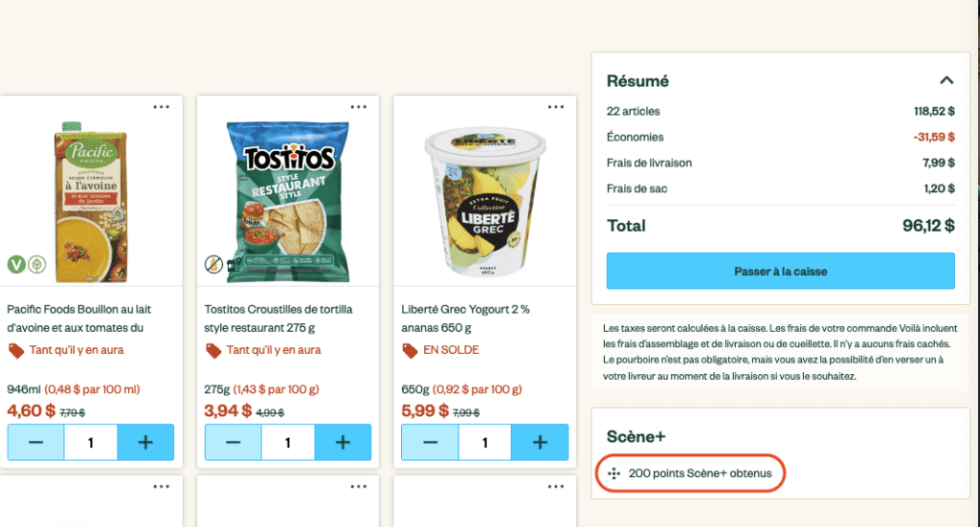Decrease Pacific Foods Bouillon quantity
Viewport: 980px width, 527px height.
(x=36, y=443)
